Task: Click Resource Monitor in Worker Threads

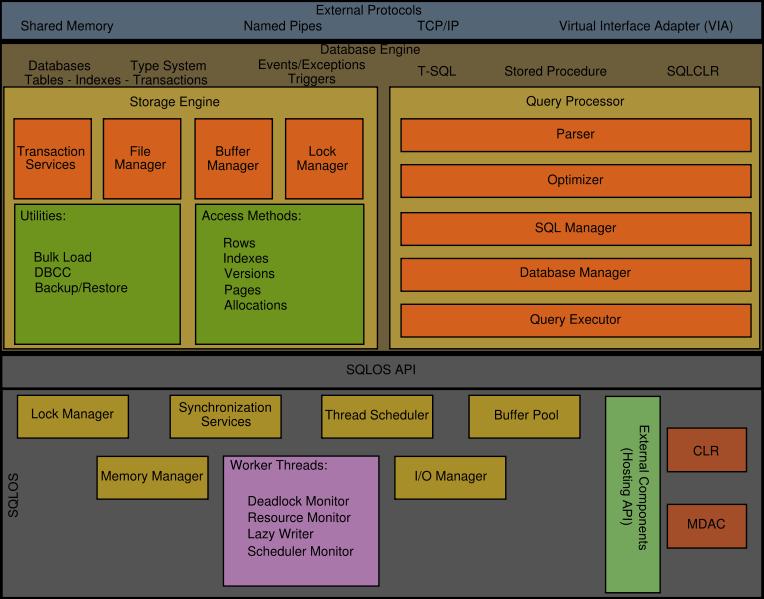Action: click(x=299, y=518)
